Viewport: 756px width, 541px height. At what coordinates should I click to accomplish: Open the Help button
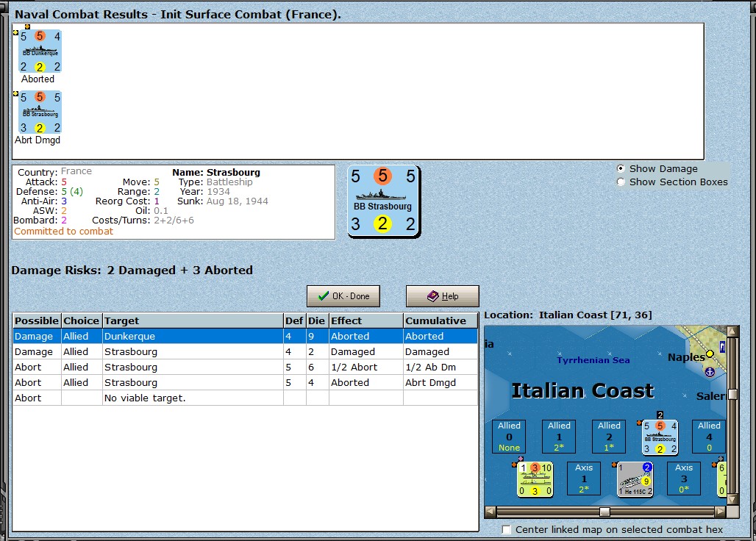point(443,296)
